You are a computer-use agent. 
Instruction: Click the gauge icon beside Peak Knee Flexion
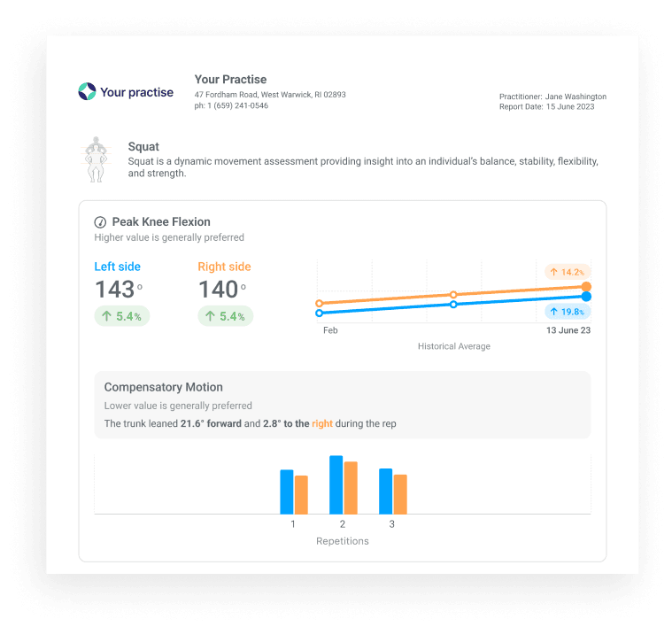100,222
